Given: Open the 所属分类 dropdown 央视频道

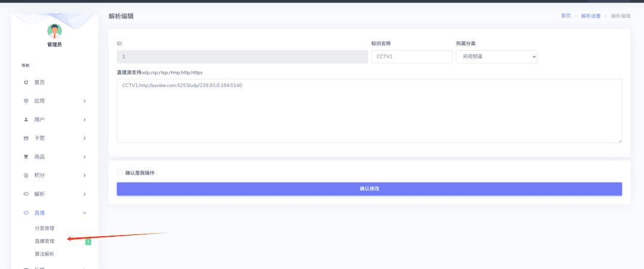Looking at the screenshot, I should pyautogui.click(x=497, y=57).
